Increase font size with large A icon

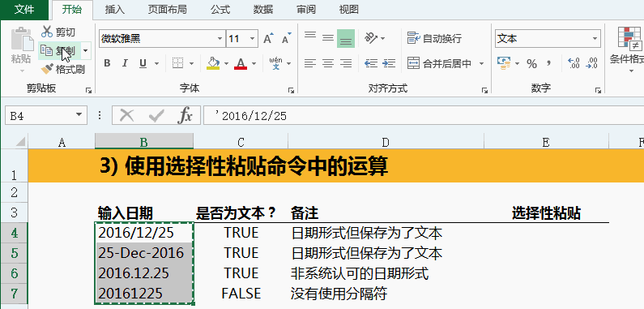tap(268, 39)
